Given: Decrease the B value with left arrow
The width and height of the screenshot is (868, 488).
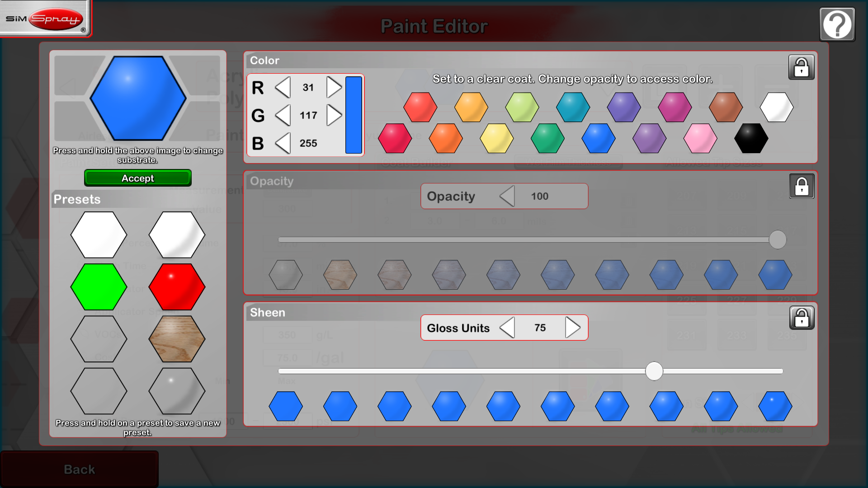Looking at the screenshot, I should 283,143.
